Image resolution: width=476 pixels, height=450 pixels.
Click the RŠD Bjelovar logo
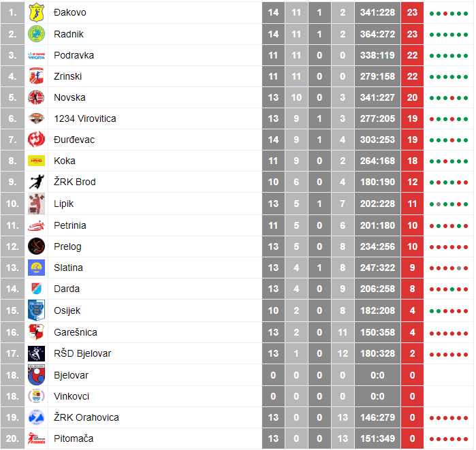pos(36,353)
